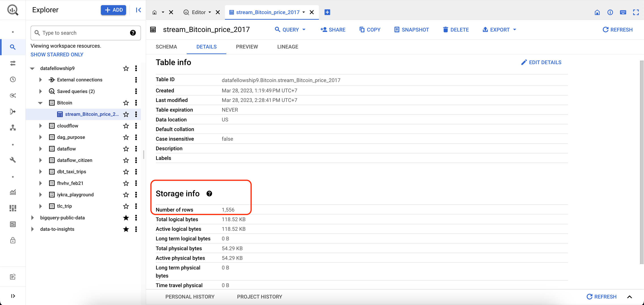This screenshot has width=644, height=305.
Task: Star the cloudflow dataset
Action: [126, 126]
